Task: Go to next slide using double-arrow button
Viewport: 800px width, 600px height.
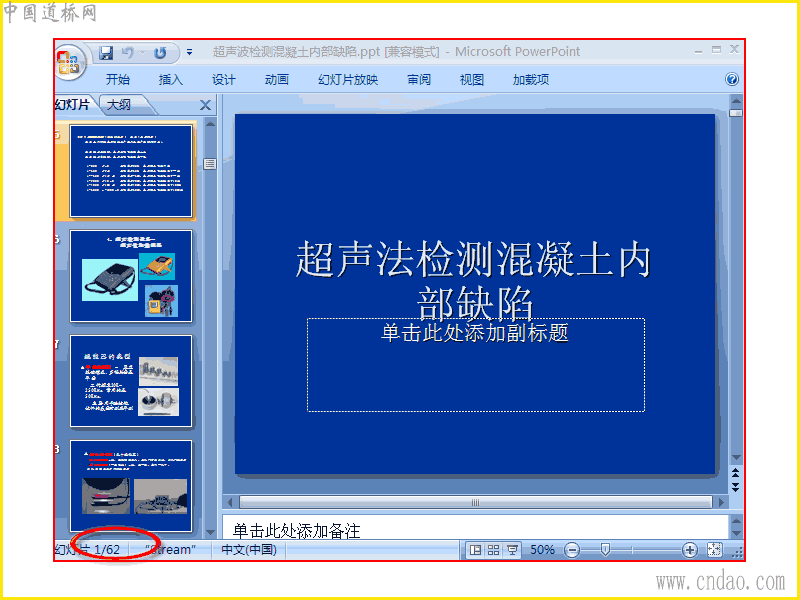Action: 735,487
